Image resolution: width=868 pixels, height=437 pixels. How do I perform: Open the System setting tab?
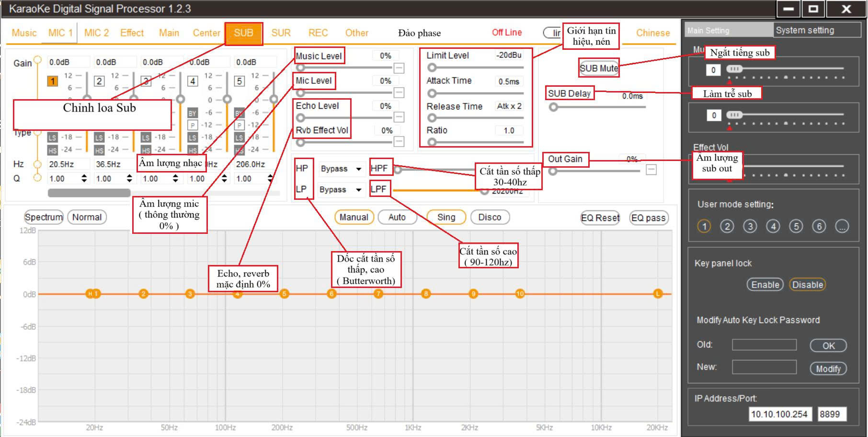pos(817,30)
